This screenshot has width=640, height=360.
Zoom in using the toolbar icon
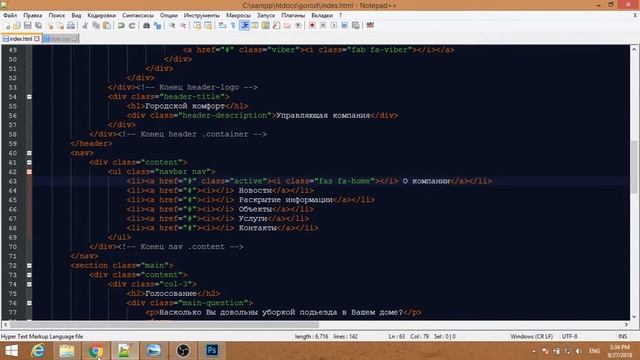tap(172, 25)
